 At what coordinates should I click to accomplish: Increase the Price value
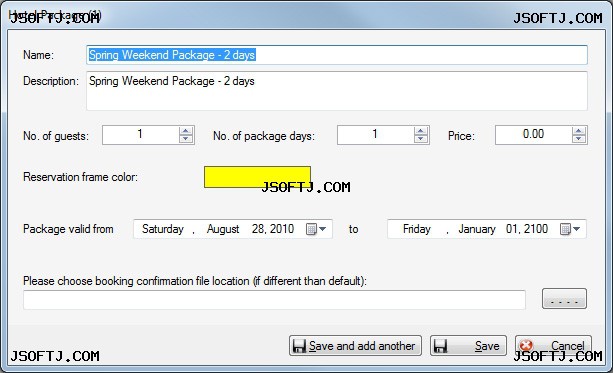click(579, 131)
